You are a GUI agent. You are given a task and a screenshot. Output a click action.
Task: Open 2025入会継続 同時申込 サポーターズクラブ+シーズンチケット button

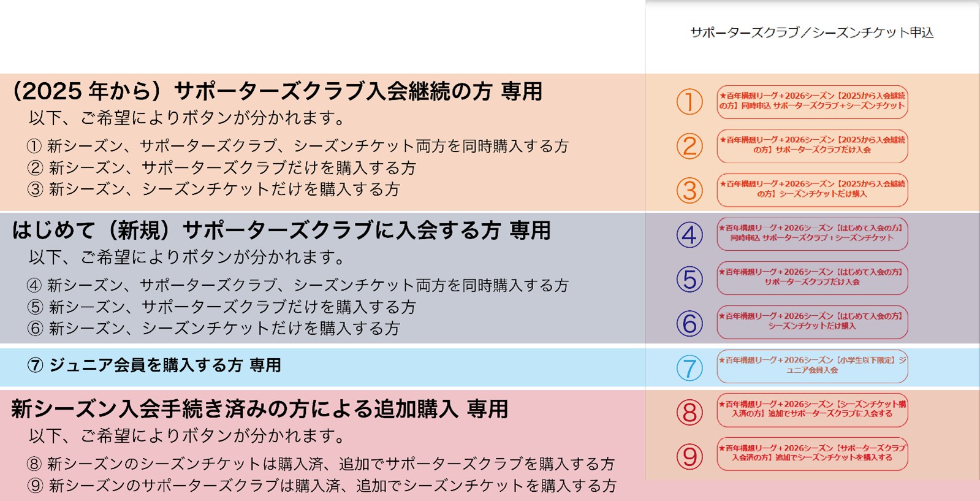[x=812, y=101]
